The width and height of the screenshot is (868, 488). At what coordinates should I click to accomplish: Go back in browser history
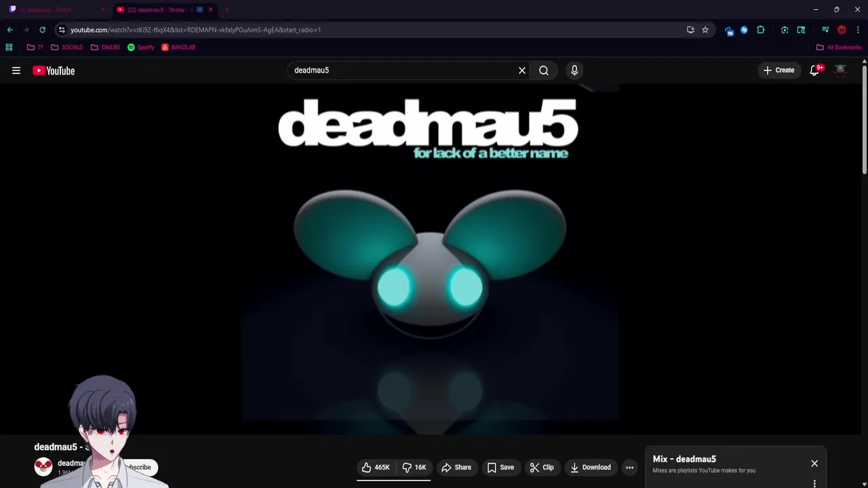click(x=10, y=30)
